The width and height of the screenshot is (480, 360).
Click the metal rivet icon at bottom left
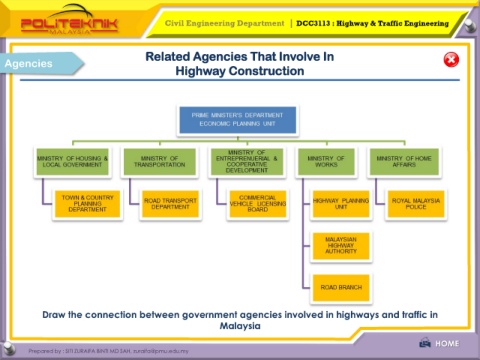point(9,348)
